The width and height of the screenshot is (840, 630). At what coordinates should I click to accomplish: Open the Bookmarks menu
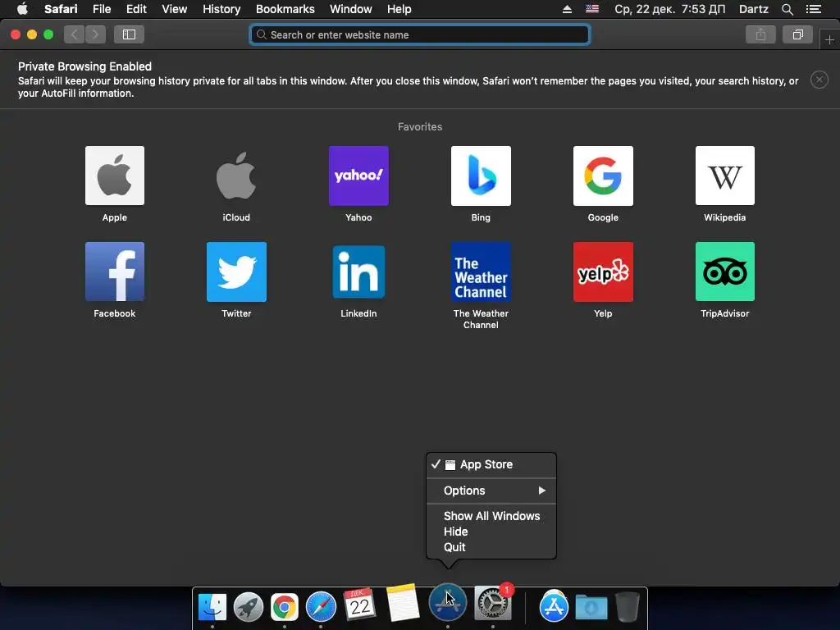tap(285, 9)
